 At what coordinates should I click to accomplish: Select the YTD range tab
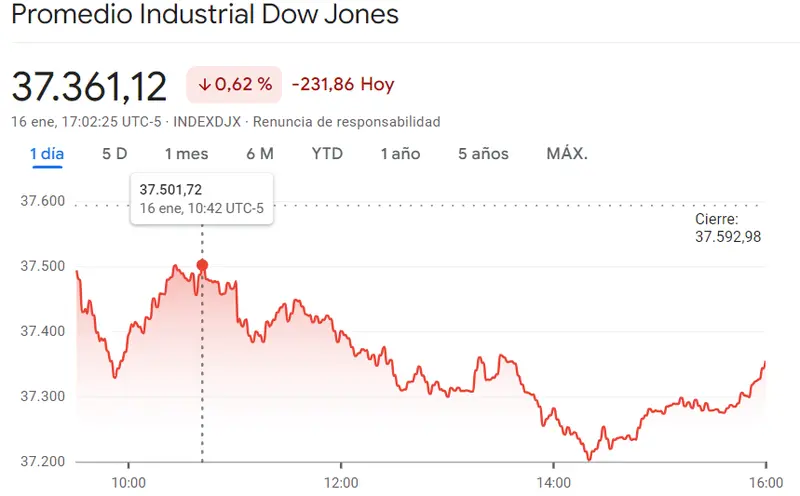(327, 154)
